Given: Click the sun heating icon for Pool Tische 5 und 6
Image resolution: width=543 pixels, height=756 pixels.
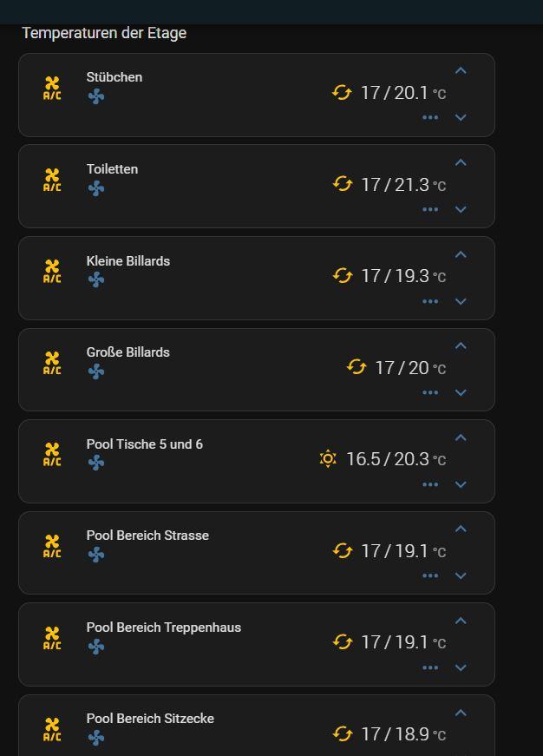Looking at the screenshot, I should (x=328, y=459).
